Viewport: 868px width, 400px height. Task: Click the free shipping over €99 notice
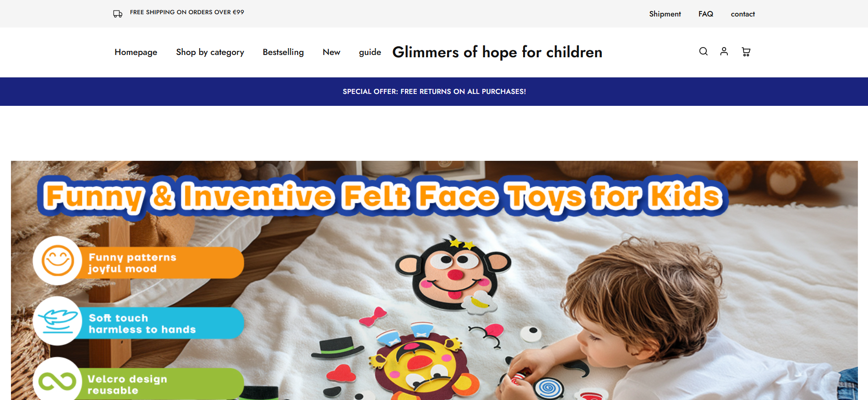[187, 12]
